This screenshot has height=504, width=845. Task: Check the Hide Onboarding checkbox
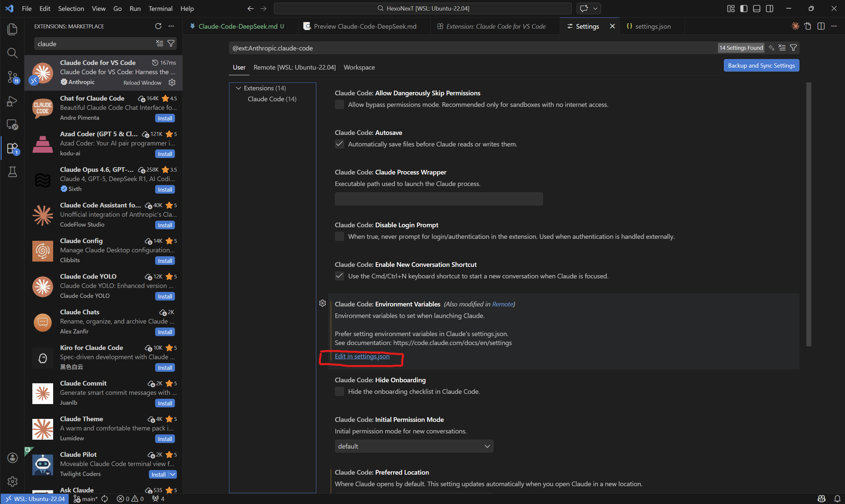[x=339, y=392]
